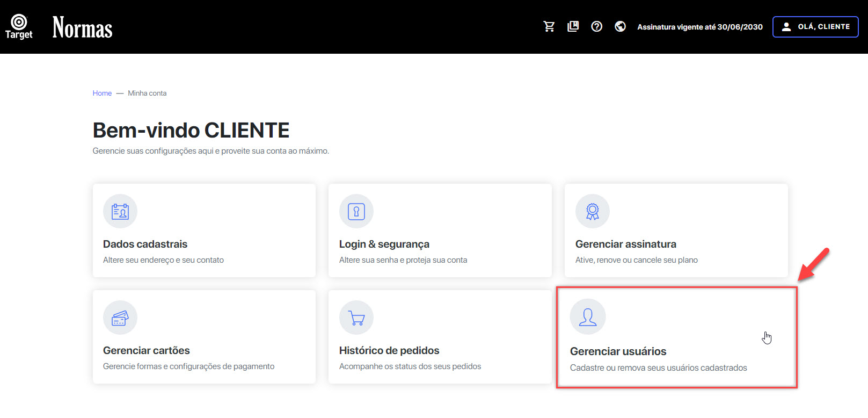Click the Gerenciar usuários person icon
The width and height of the screenshot is (868, 418).
coord(588,317)
